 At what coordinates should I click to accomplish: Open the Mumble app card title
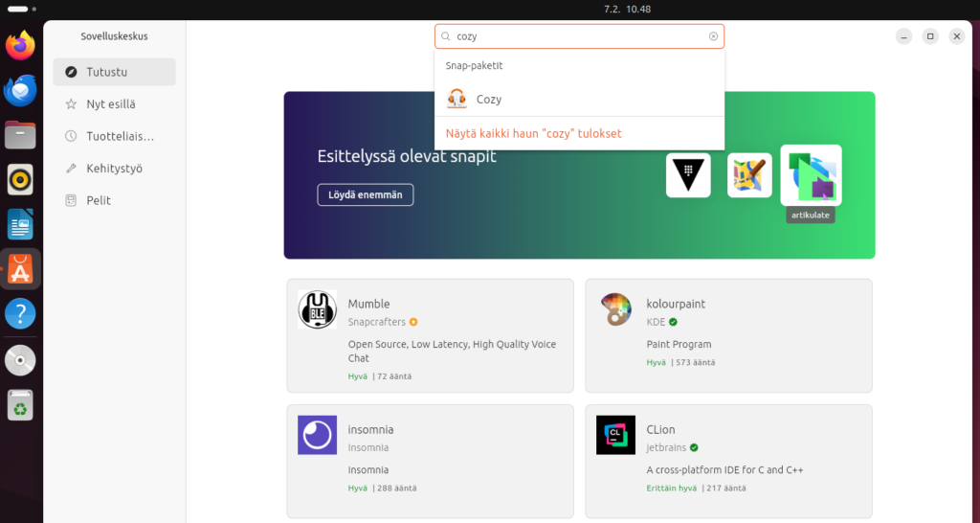pos(368,304)
